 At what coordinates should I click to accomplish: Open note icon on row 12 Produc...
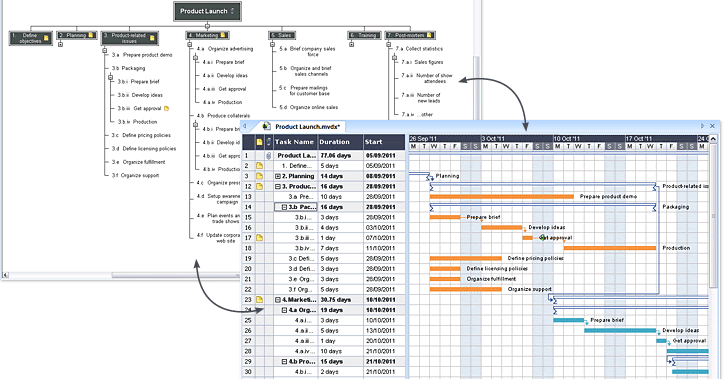[x=260, y=187]
